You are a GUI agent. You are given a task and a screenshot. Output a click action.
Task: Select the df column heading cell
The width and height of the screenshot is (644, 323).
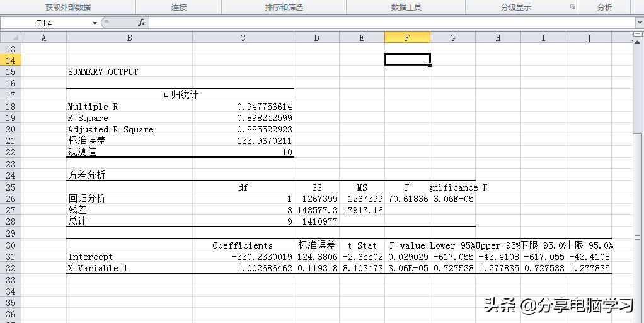point(243,187)
